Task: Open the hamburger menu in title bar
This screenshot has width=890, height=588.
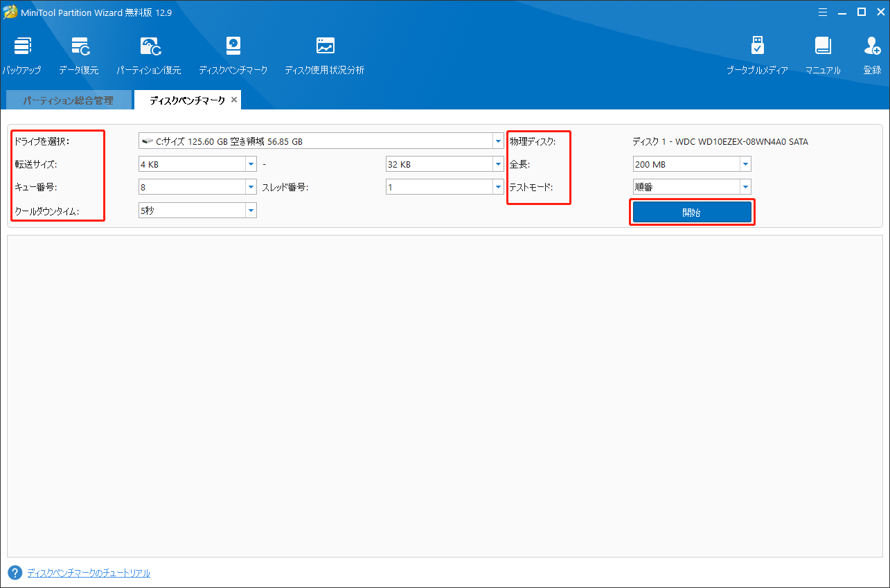Action: (x=823, y=12)
